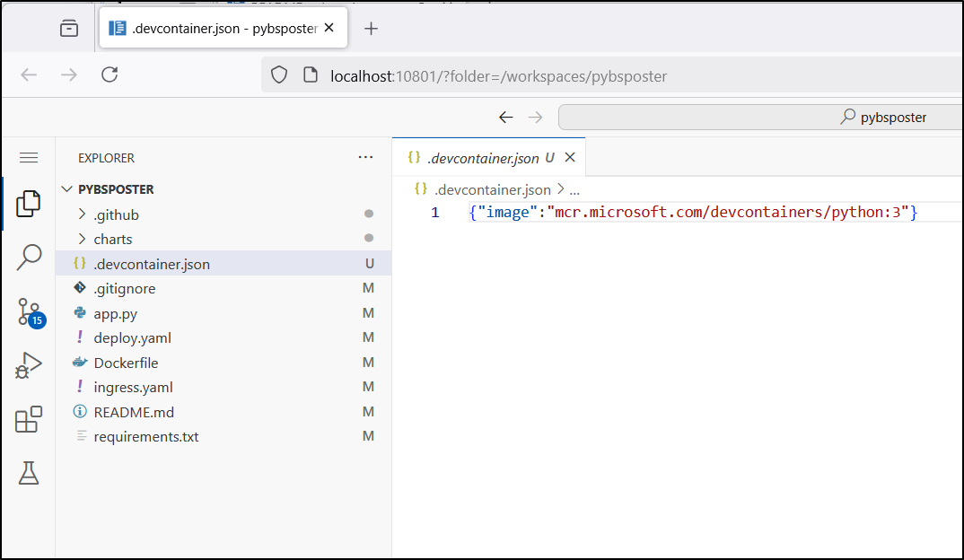
Task: Open app.py in the explorer
Action: 115,313
